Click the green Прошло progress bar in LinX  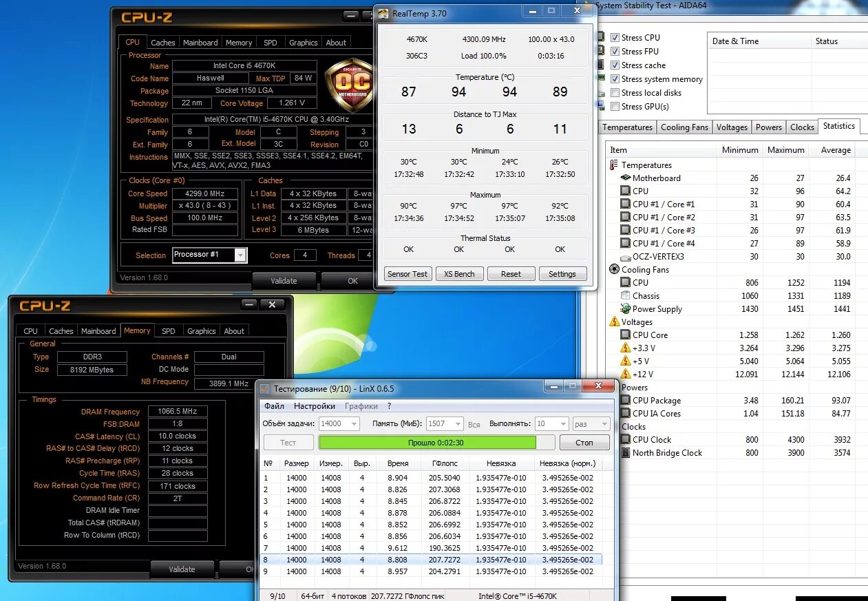(436, 443)
